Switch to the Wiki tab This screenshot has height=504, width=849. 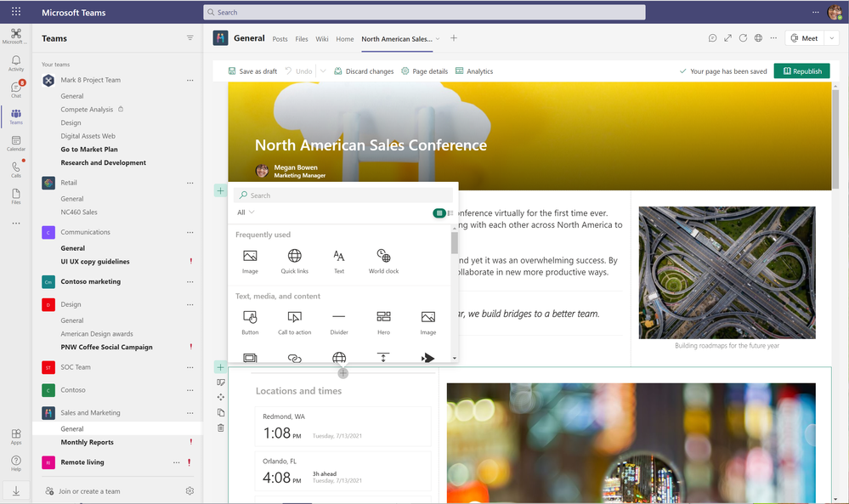322,39
